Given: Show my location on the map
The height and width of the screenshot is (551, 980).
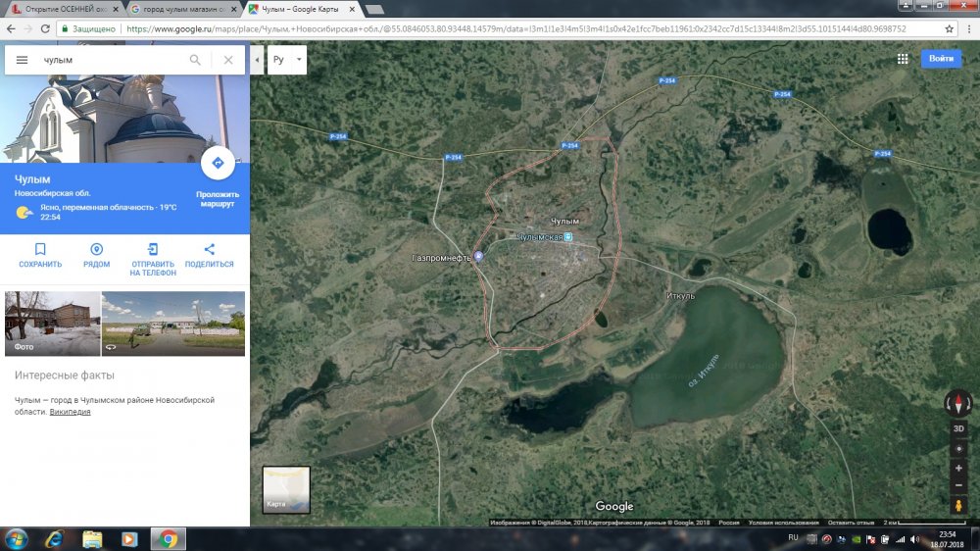Looking at the screenshot, I should (958, 449).
